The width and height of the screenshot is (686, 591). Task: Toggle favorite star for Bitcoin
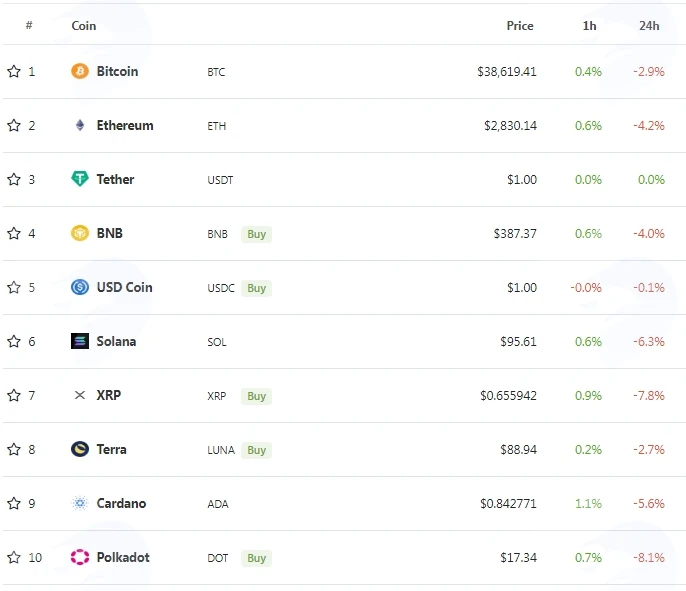14,71
